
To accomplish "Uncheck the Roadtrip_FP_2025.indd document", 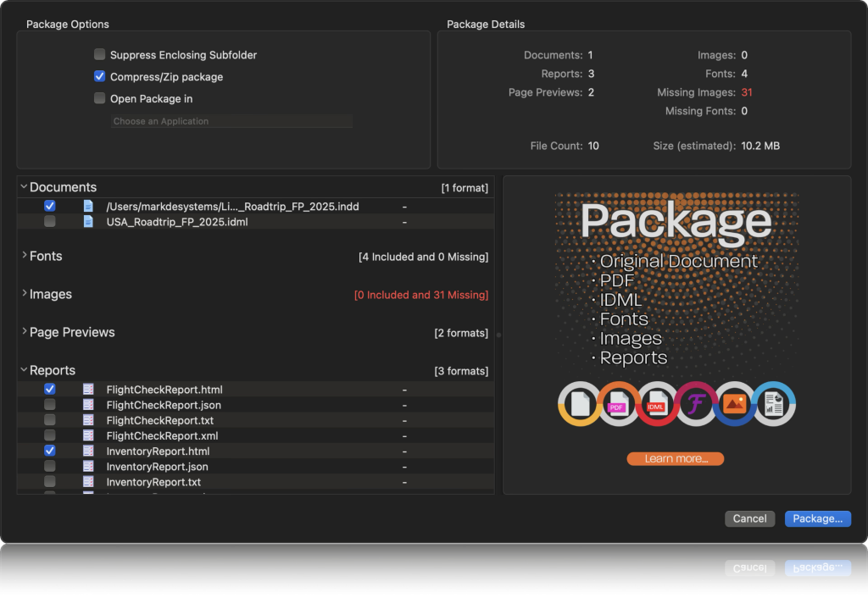I will click(50, 206).
